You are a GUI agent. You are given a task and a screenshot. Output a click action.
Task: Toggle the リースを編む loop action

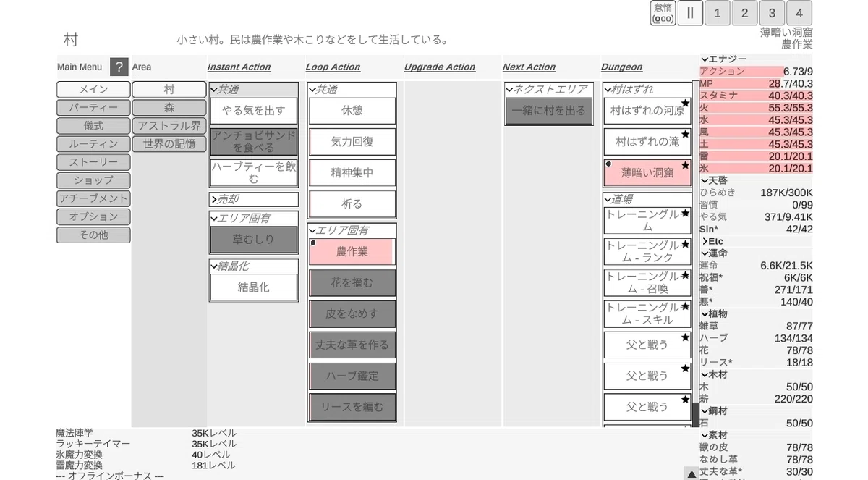pos(352,407)
